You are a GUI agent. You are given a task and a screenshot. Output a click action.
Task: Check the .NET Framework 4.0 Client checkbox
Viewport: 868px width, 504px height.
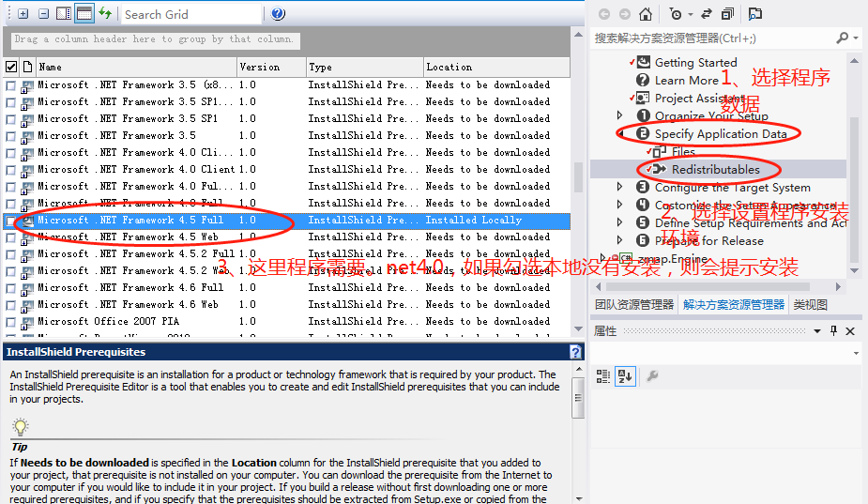[x=10, y=170]
